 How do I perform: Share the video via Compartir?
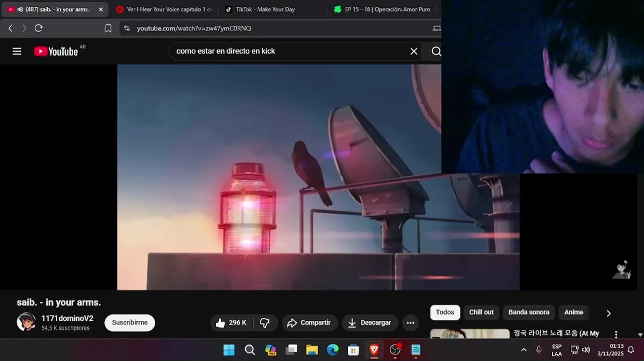[x=309, y=323]
